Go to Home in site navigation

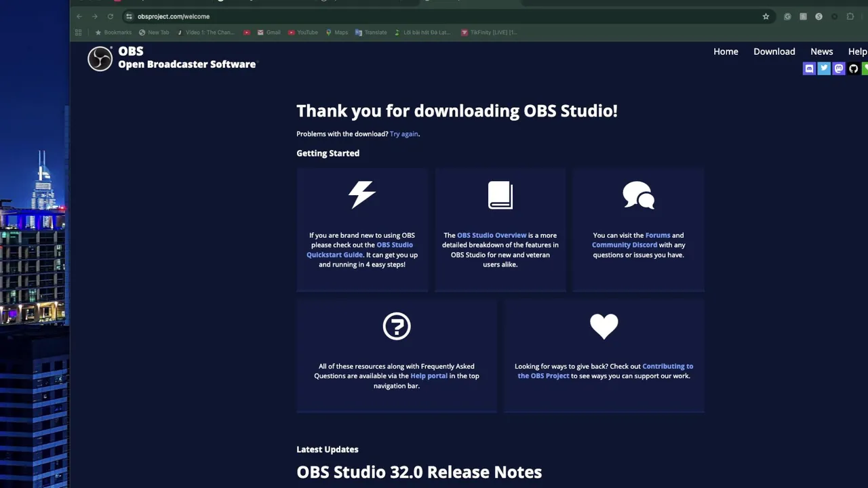click(x=726, y=52)
